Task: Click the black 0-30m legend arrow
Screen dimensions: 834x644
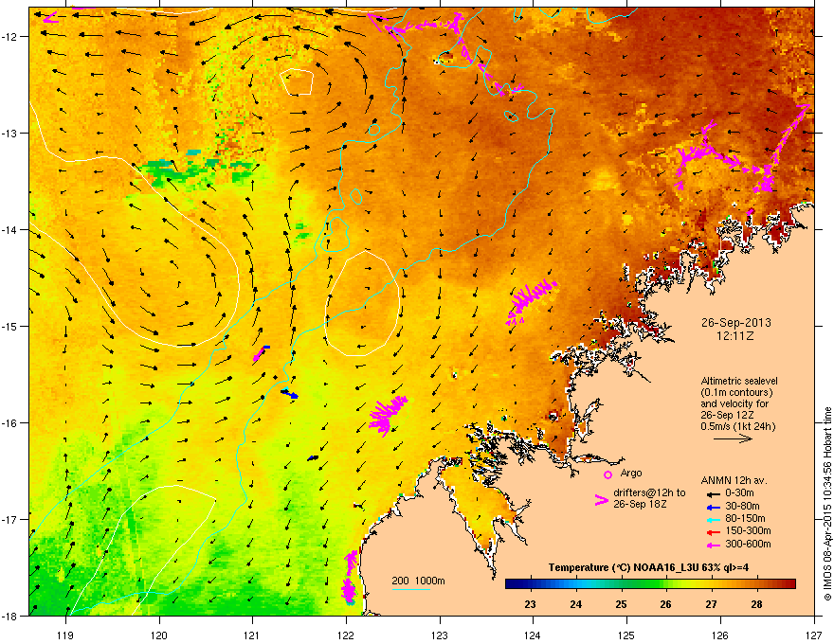Action: click(713, 494)
